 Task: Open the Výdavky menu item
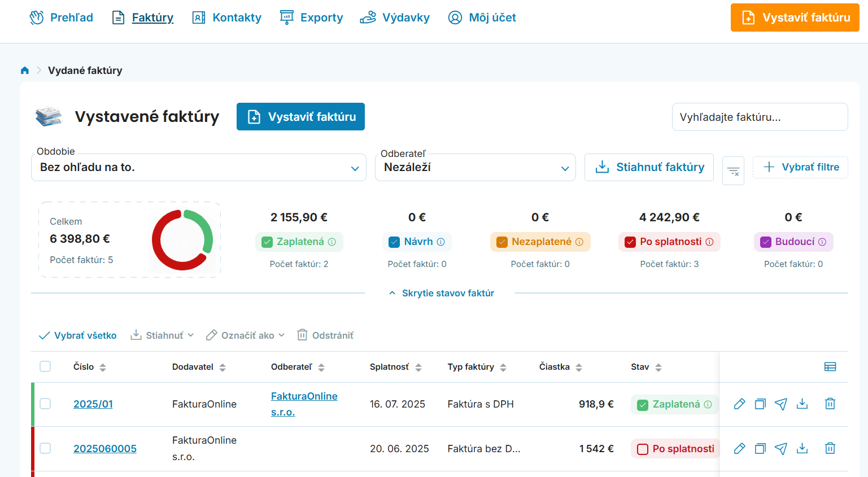click(395, 17)
